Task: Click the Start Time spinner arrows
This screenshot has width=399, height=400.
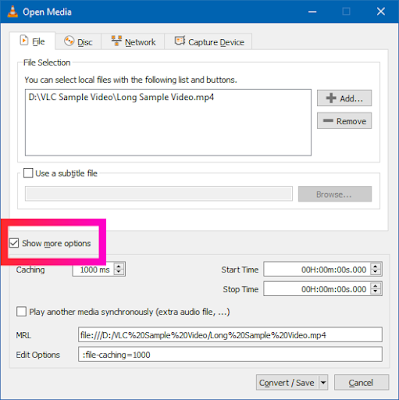Action: [x=376, y=269]
